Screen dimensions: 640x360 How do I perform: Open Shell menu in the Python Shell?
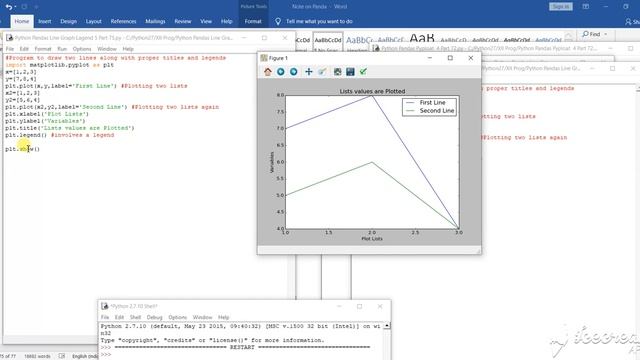(x=135, y=317)
